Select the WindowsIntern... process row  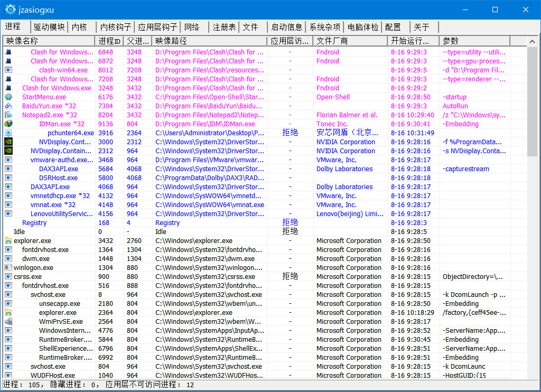coord(265,330)
